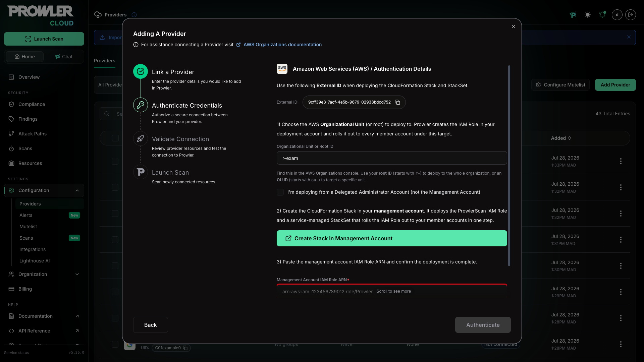Open the notifications bell
This screenshot has width=644, height=362.
pyautogui.click(x=602, y=15)
